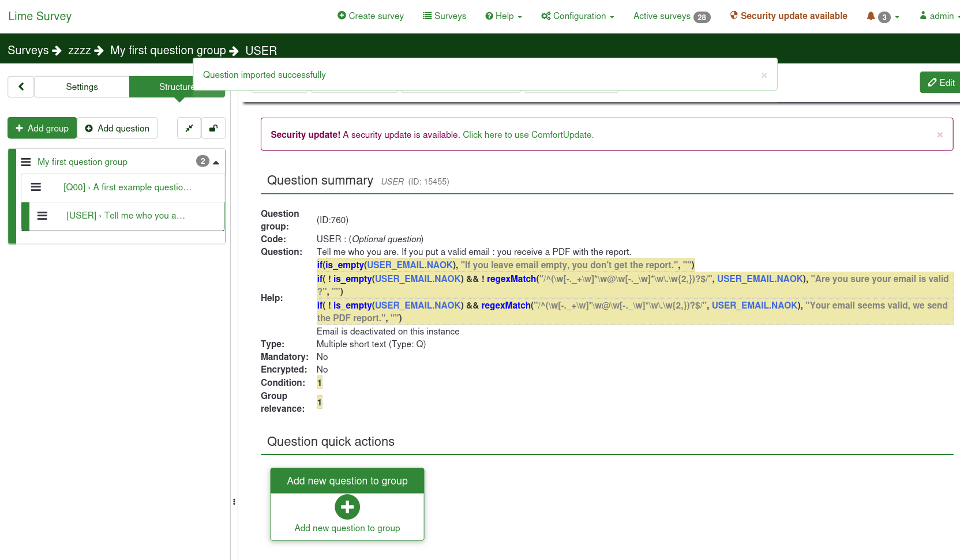The height and width of the screenshot is (560, 960).
Task: Open the admin user dropdown
Action: (x=939, y=16)
